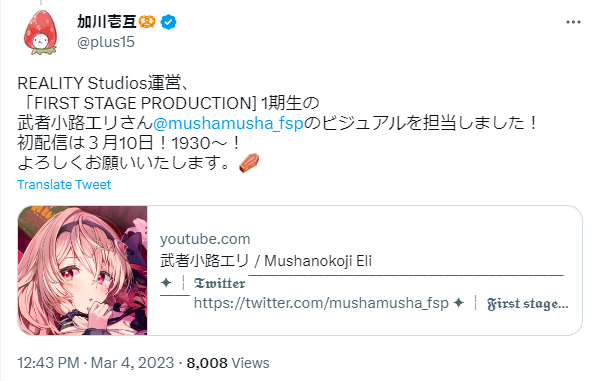
Task: Click the gothic First stage… text in card
Action: click(528, 304)
